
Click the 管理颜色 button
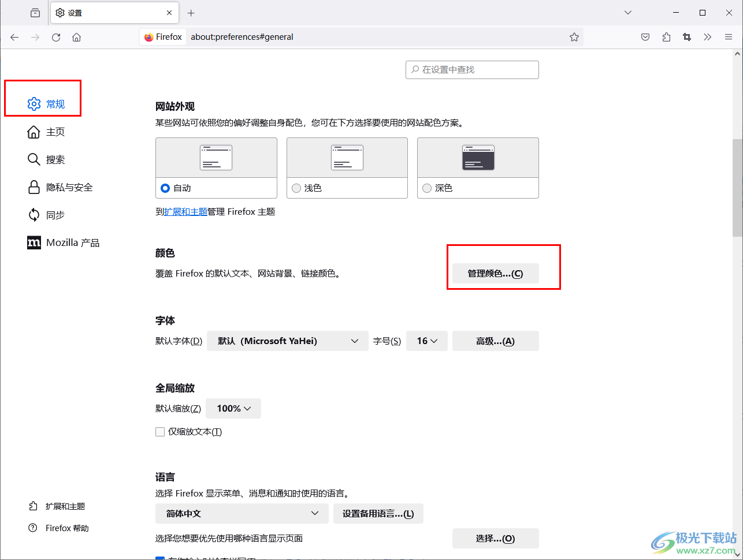pos(495,274)
